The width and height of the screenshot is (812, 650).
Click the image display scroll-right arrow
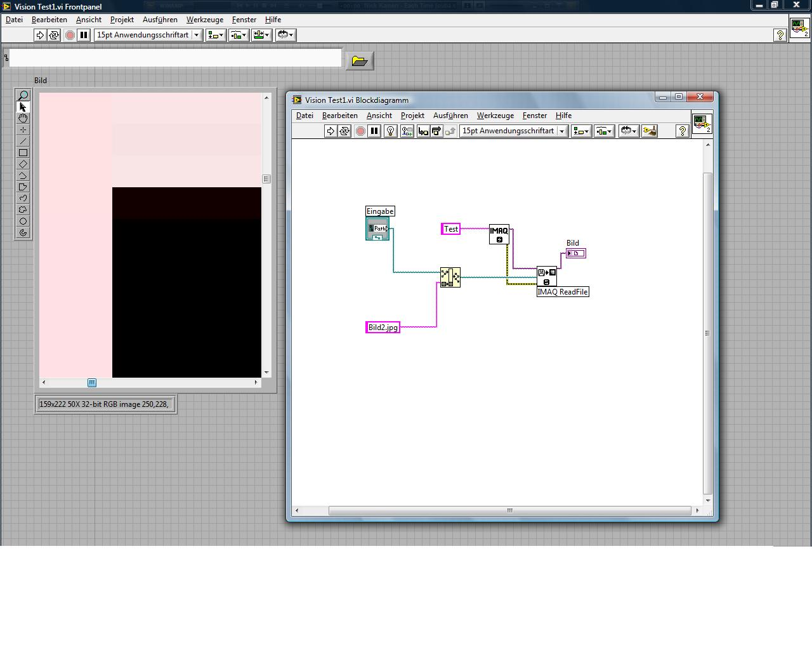[x=256, y=382]
